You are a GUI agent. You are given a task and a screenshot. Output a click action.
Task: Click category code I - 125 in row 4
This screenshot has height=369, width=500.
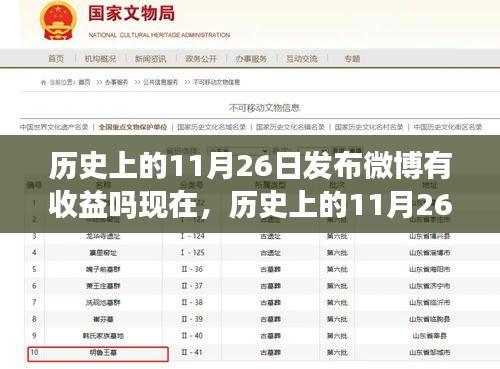(x=192, y=253)
